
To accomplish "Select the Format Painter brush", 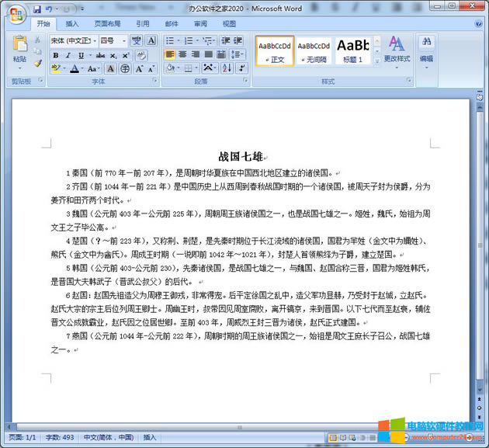I will tap(38, 63).
